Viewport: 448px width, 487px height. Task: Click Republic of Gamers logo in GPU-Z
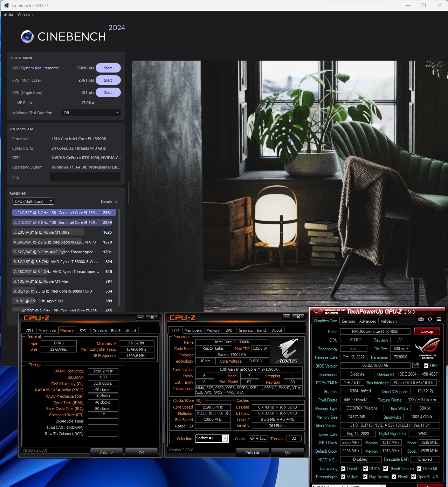(x=427, y=348)
